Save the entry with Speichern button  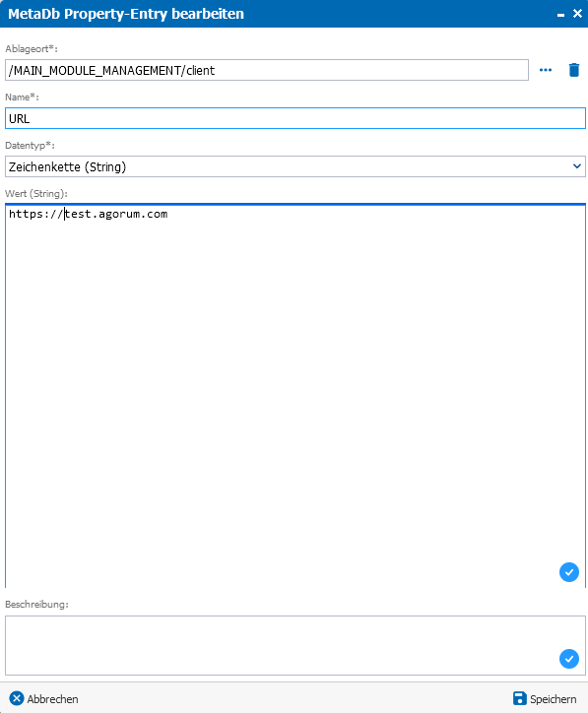click(x=545, y=698)
